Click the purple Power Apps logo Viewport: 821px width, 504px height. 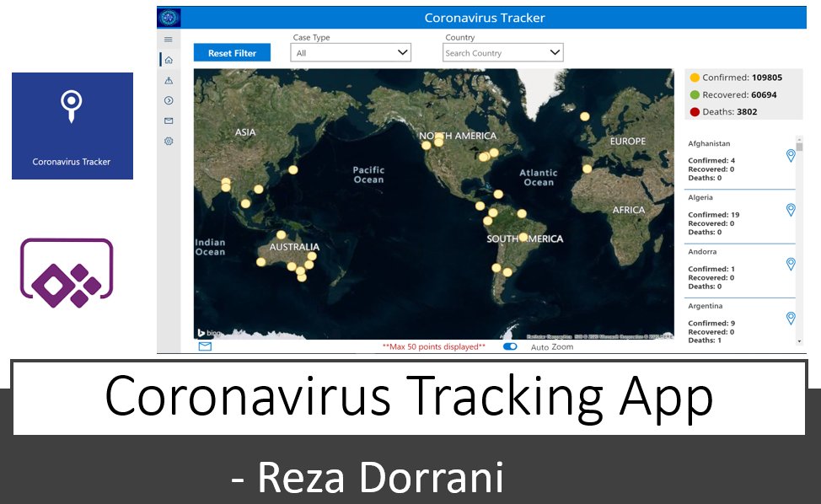point(67,273)
